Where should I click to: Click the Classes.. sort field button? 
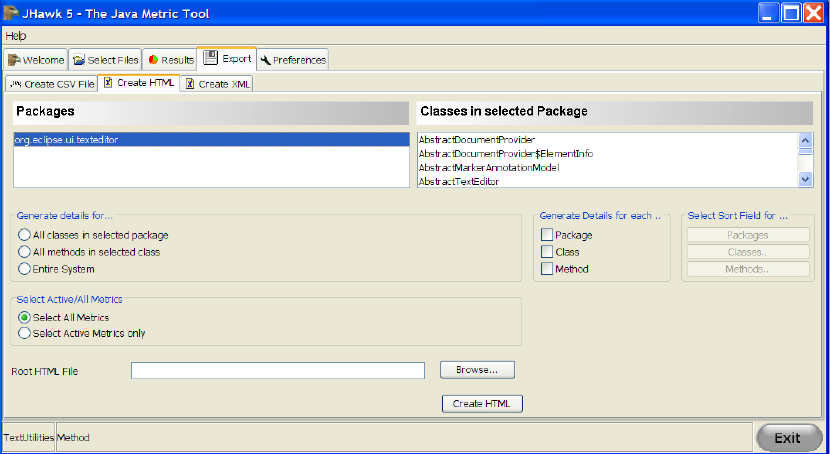(x=748, y=252)
